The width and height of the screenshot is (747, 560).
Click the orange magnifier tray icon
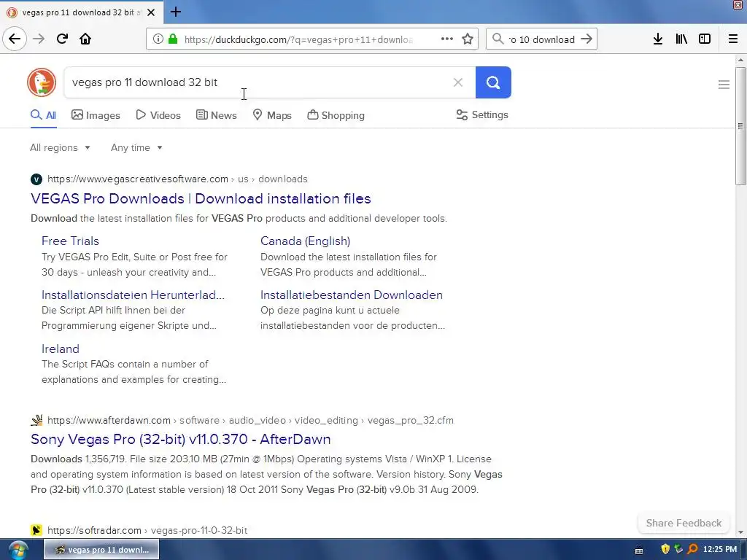(x=693, y=549)
